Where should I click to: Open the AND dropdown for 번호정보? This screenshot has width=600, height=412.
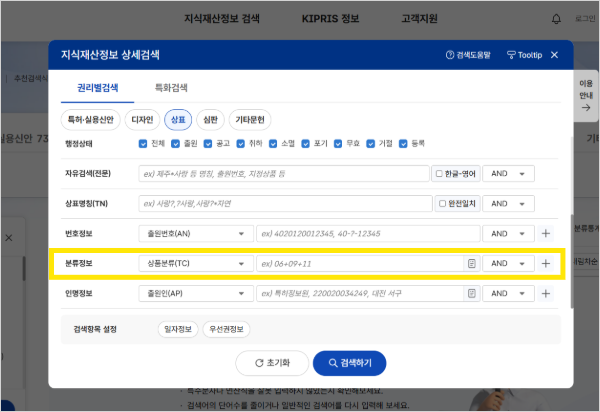(x=508, y=233)
